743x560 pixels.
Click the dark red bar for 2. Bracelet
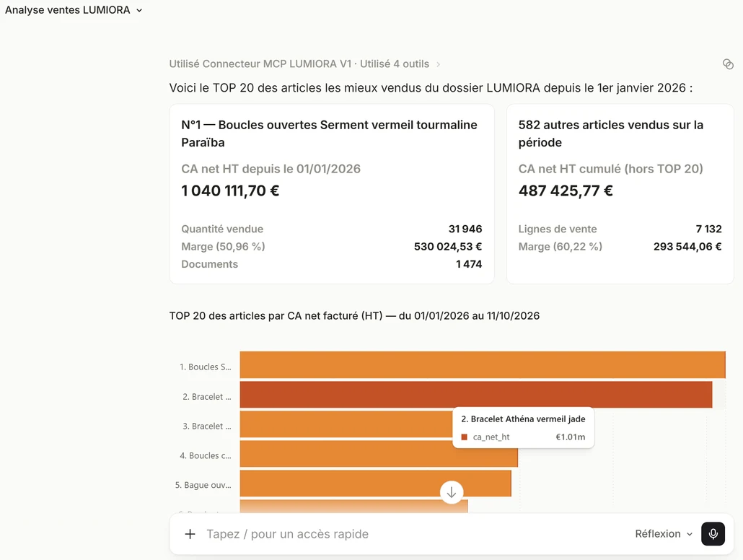[476, 395]
